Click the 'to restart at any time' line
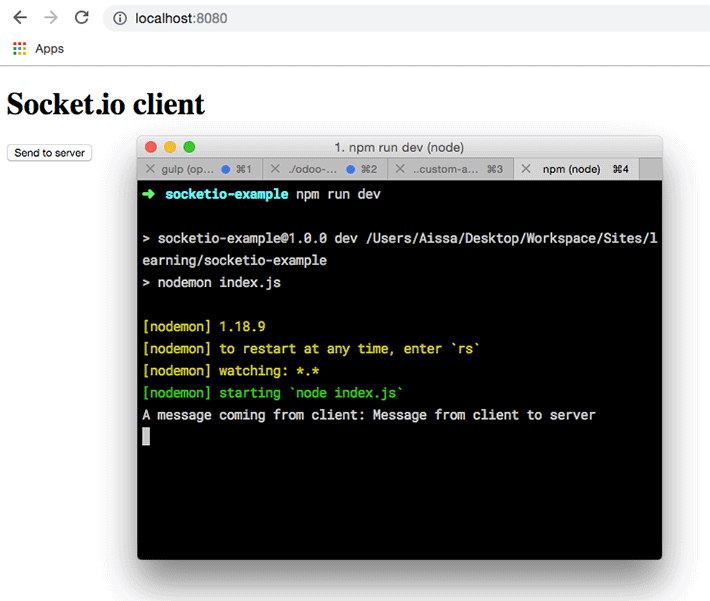 coord(311,349)
